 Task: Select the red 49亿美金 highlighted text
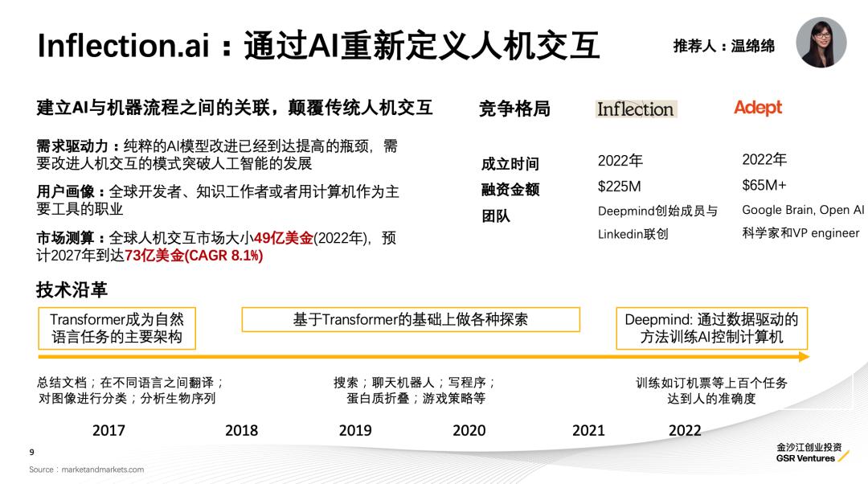pyautogui.click(x=283, y=239)
